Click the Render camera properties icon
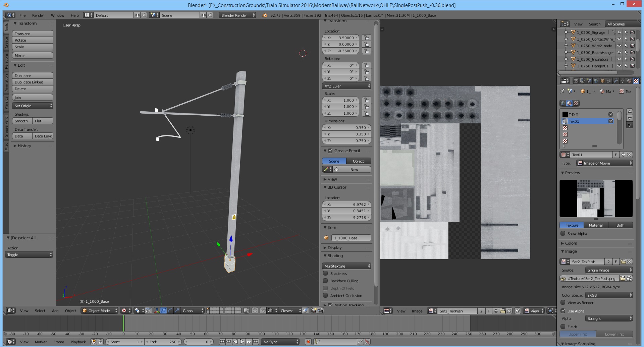This screenshot has width=644, height=347. (576, 81)
